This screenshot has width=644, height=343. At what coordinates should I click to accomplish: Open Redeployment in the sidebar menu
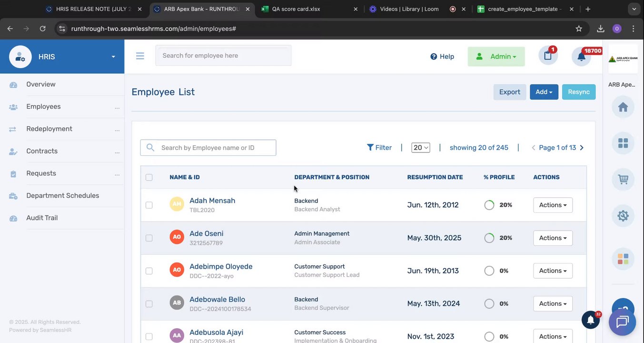click(49, 129)
